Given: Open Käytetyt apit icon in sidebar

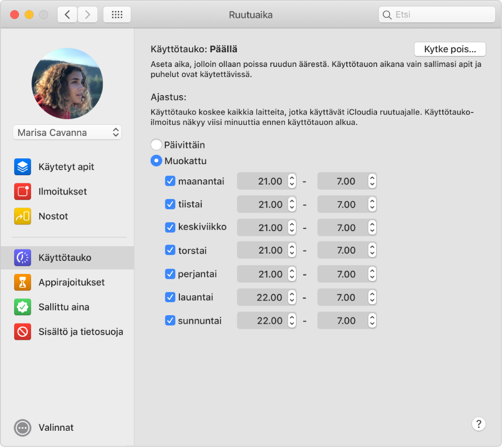Looking at the screenshot, I should coord(22,167).
